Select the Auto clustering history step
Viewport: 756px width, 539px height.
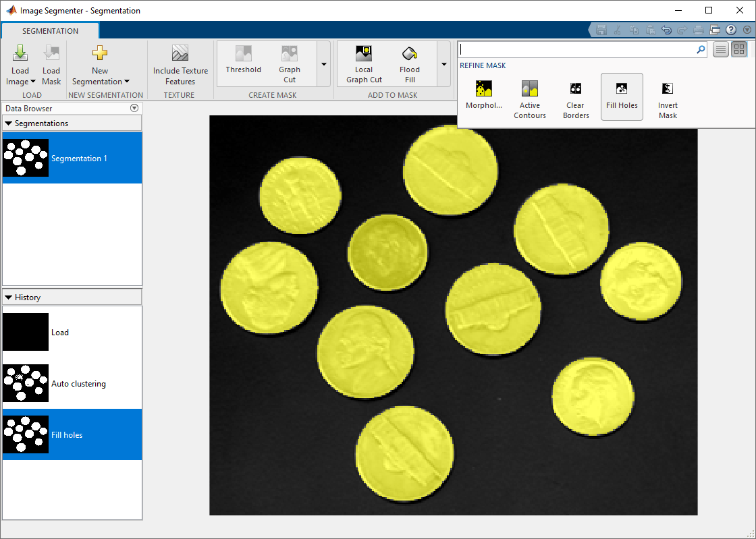[72, 383]
